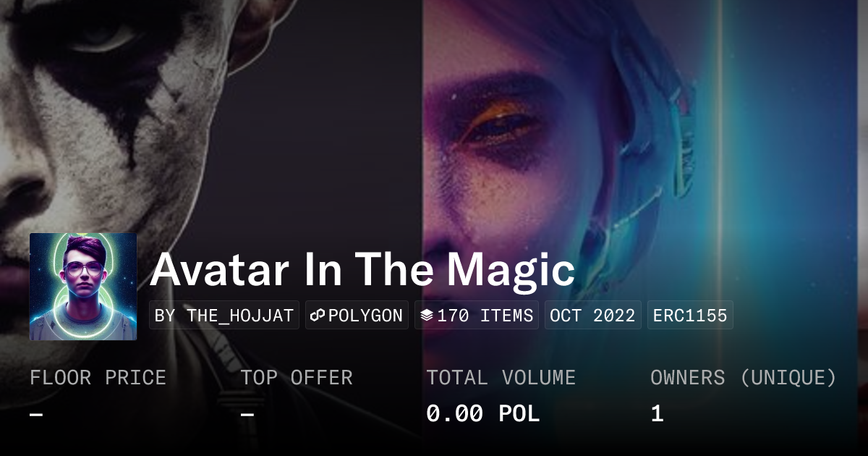The width and height of the screenshot is (868, 456).
Task: Click the dash value under Top Offer
Action: pos(247,414)
